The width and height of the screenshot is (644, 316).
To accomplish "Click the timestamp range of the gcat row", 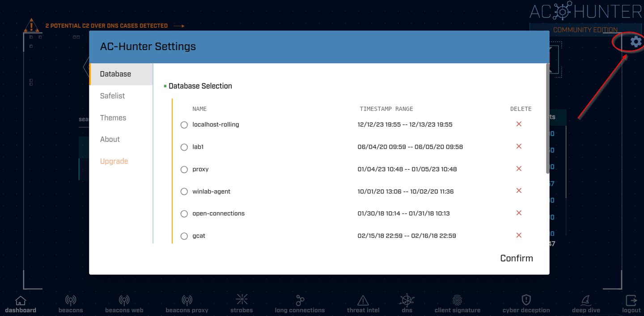I will 407,236.
